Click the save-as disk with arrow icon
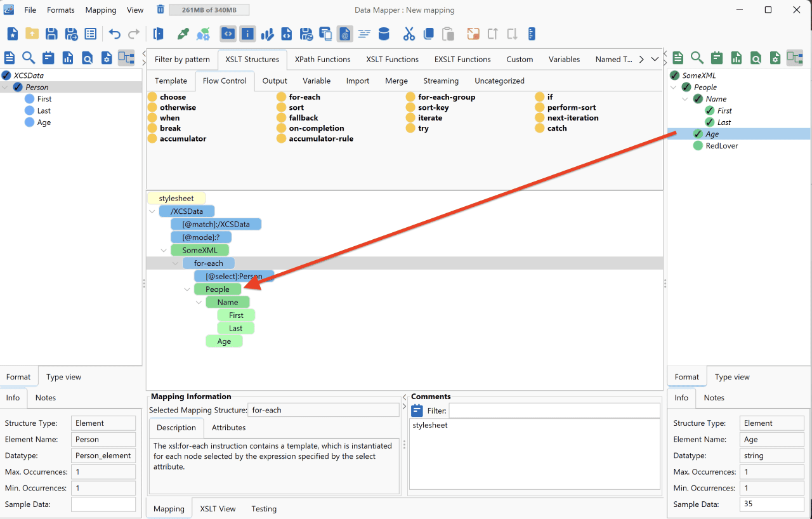812x519 pixels. (x=71, y=34)
